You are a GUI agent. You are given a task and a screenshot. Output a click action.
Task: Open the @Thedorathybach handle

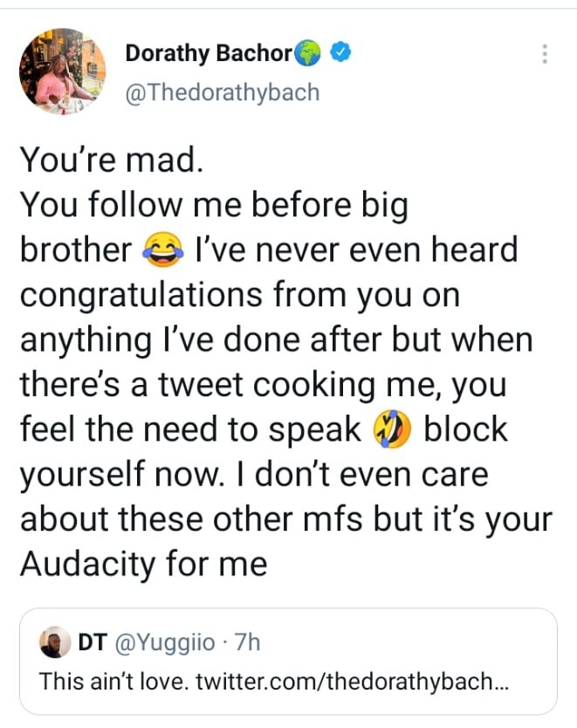[223, 92]
